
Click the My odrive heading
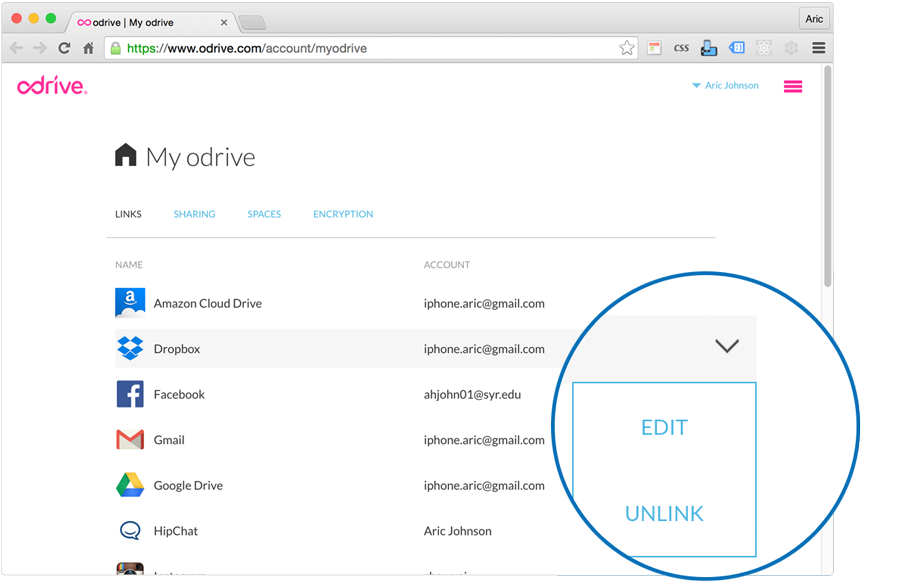[200, 157]
